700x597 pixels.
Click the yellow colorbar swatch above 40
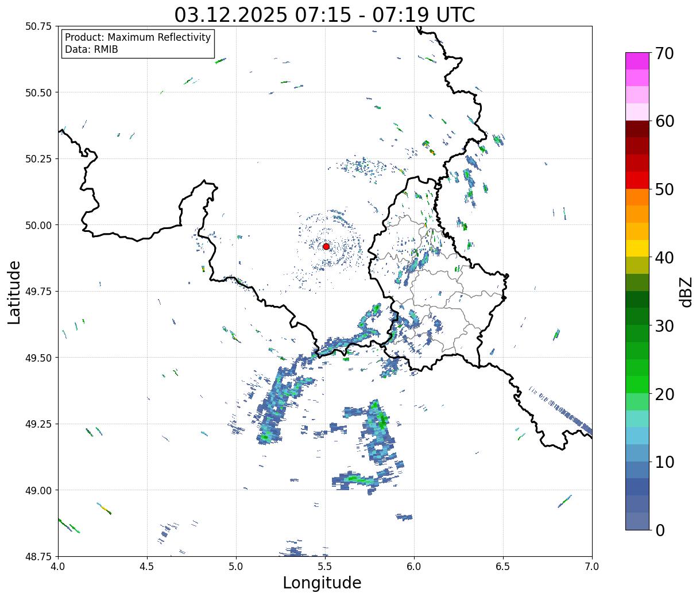(637, 249)
